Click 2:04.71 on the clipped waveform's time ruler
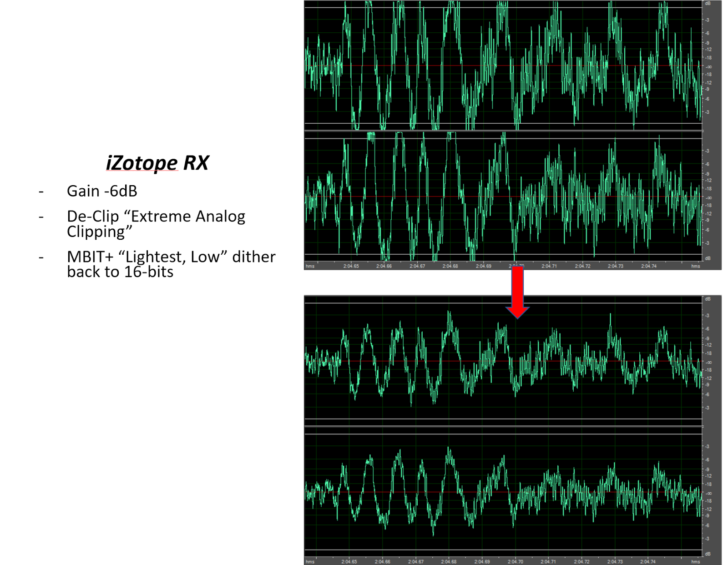Screen dimensions: 728x565 [549, 266]
